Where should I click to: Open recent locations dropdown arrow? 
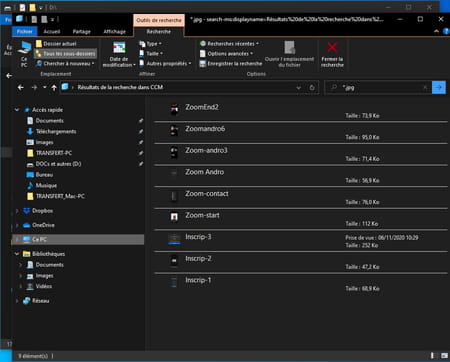pyautogui.click(x=45, y=87)
